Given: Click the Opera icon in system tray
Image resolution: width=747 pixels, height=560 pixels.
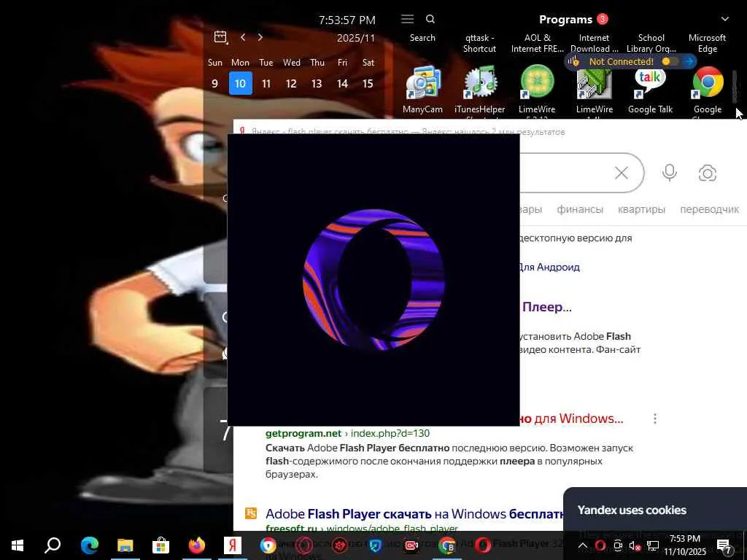Looking at the screenshot, I should (600, 545).
